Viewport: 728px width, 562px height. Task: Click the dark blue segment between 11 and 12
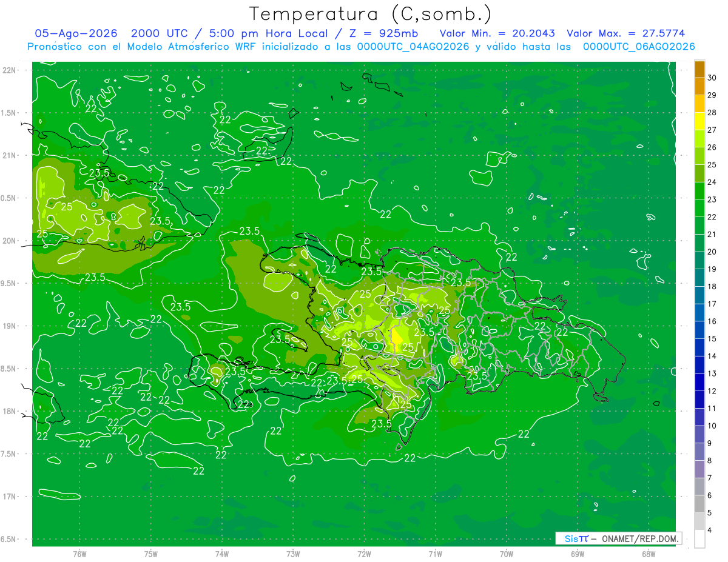[699, 400]
